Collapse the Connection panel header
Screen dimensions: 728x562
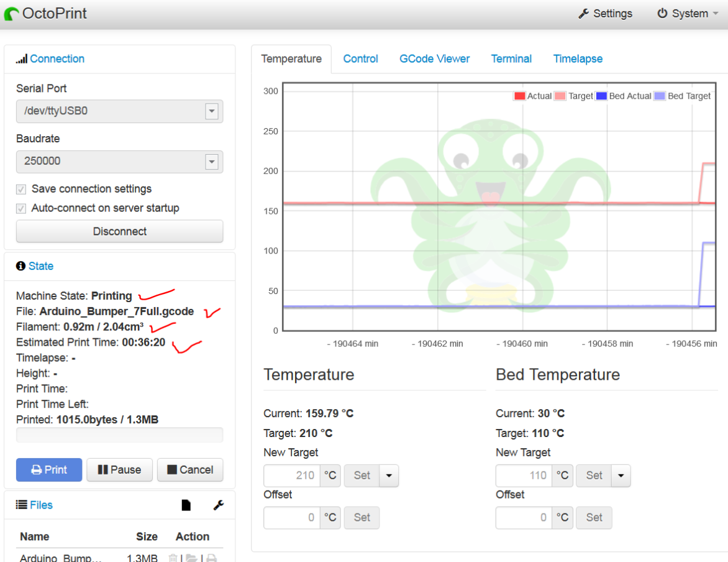(57, 59)
